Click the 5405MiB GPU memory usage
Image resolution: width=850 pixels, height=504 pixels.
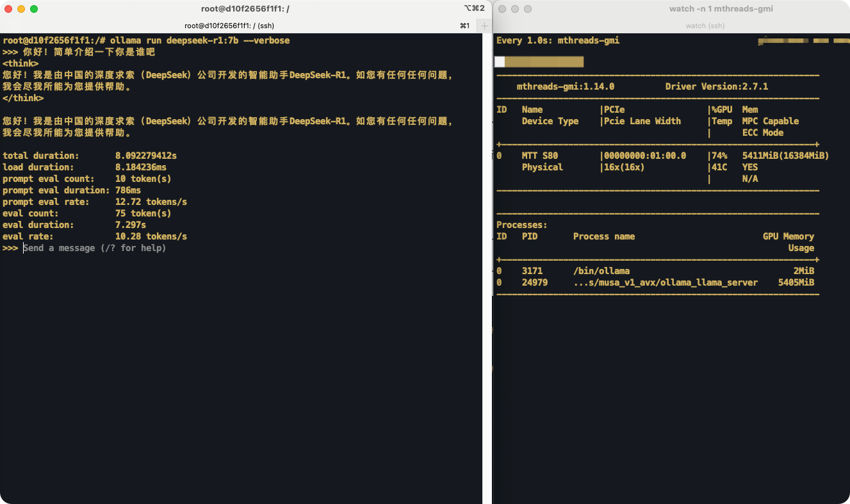pos(796,282)
